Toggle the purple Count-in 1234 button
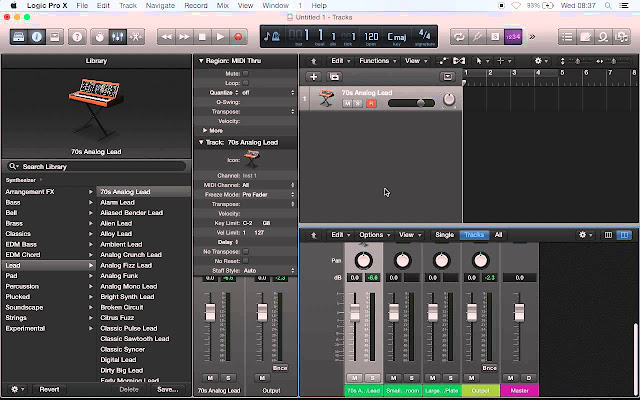The width and height of the screenshot is (640, 400). click(513, 37)
